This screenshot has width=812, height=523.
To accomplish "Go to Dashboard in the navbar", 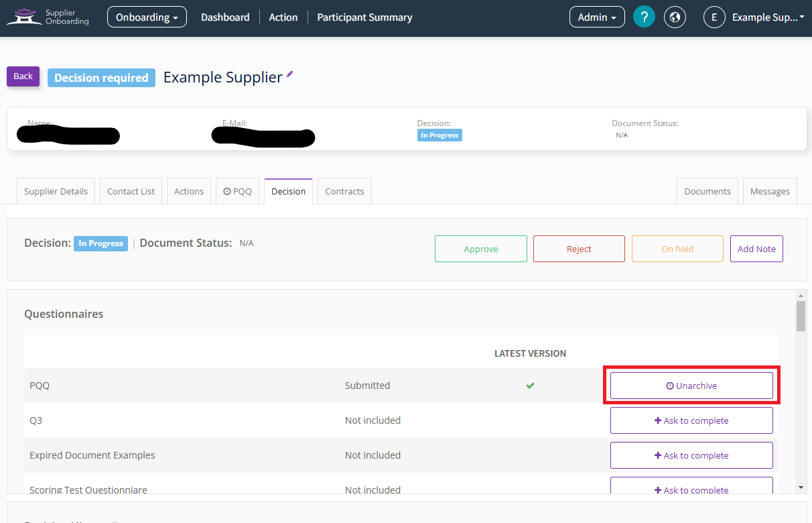I will (x=225, y=17).
